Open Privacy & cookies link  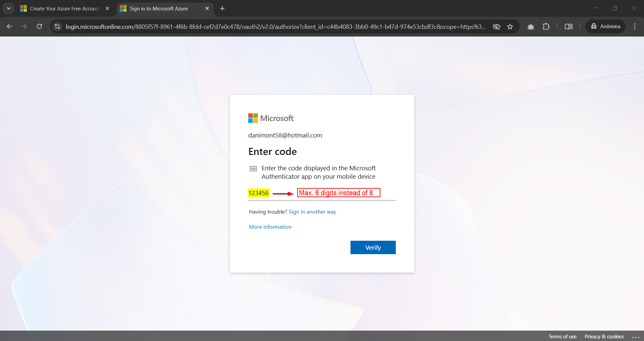click(x=604, y=336)
